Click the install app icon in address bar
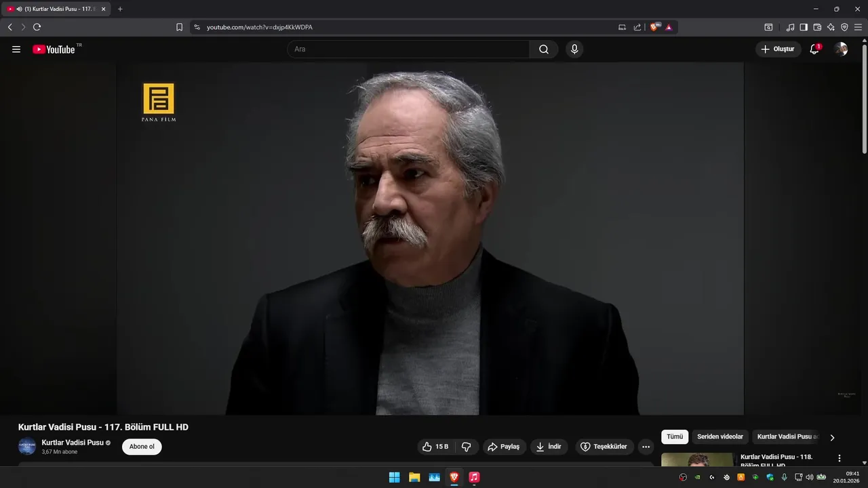Screen dimensions: 868x488 click(x=622, y=27)
